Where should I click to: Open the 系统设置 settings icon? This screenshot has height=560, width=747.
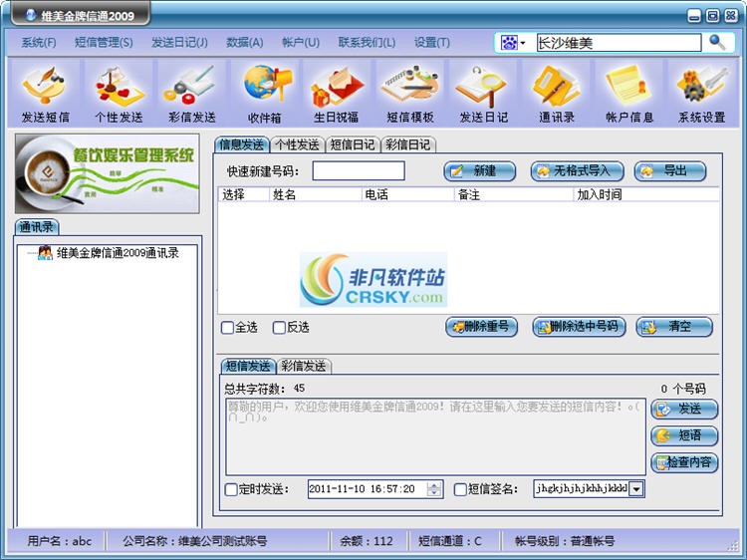click(x=702, y=94)
